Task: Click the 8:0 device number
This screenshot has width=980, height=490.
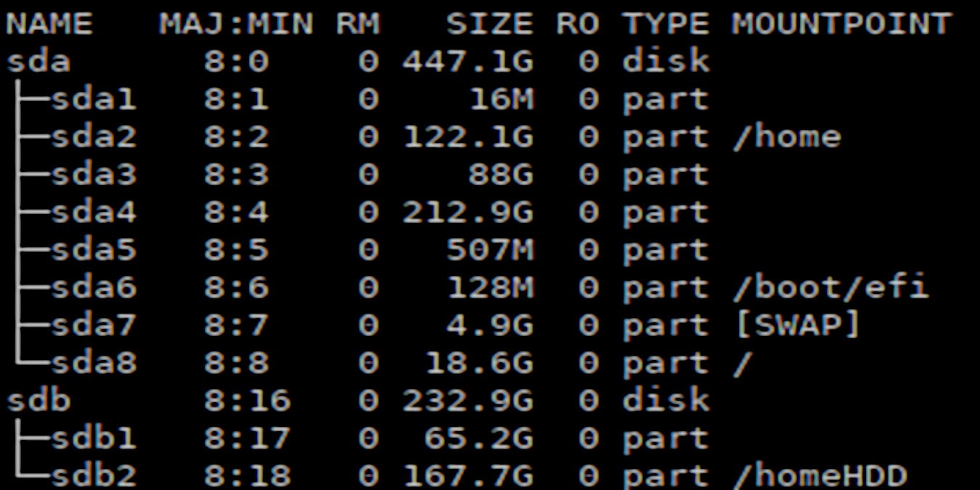Action: (236, 62)
